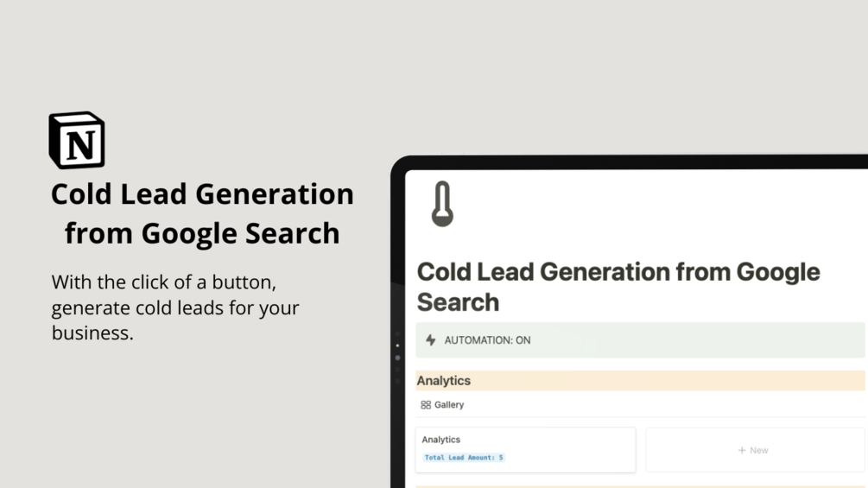Select the Analytics section heading
868x488 pixels.
click(443, 381)
